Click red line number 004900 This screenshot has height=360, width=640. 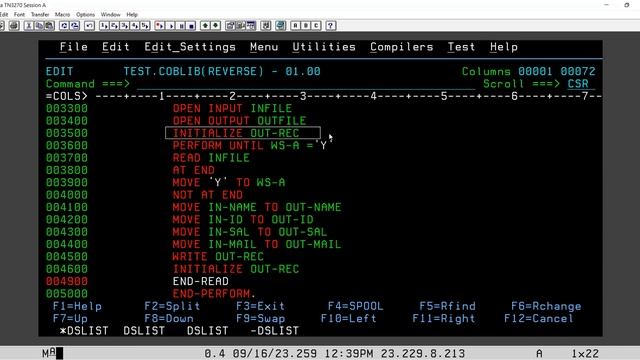67,281
